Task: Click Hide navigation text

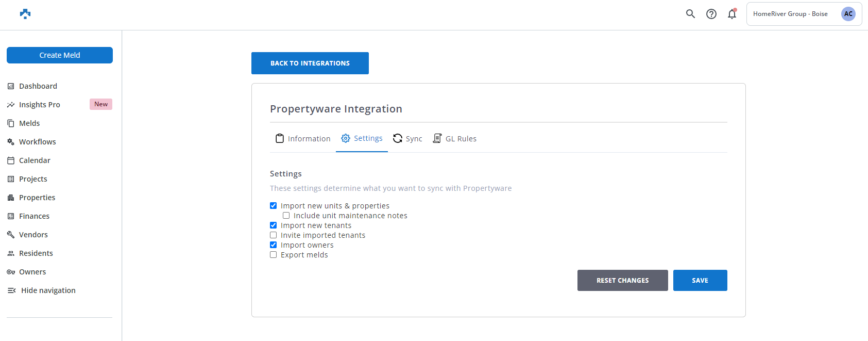Action: click(x=48, y=290)
